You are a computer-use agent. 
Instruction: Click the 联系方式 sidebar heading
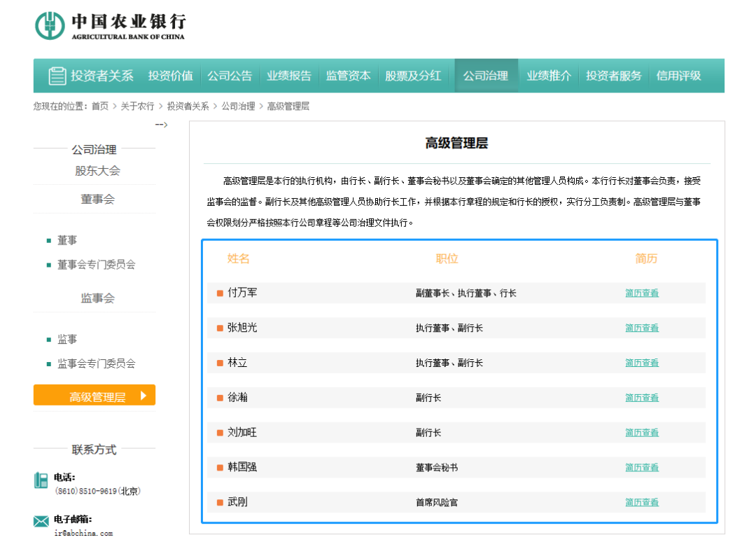click(94, 450)
